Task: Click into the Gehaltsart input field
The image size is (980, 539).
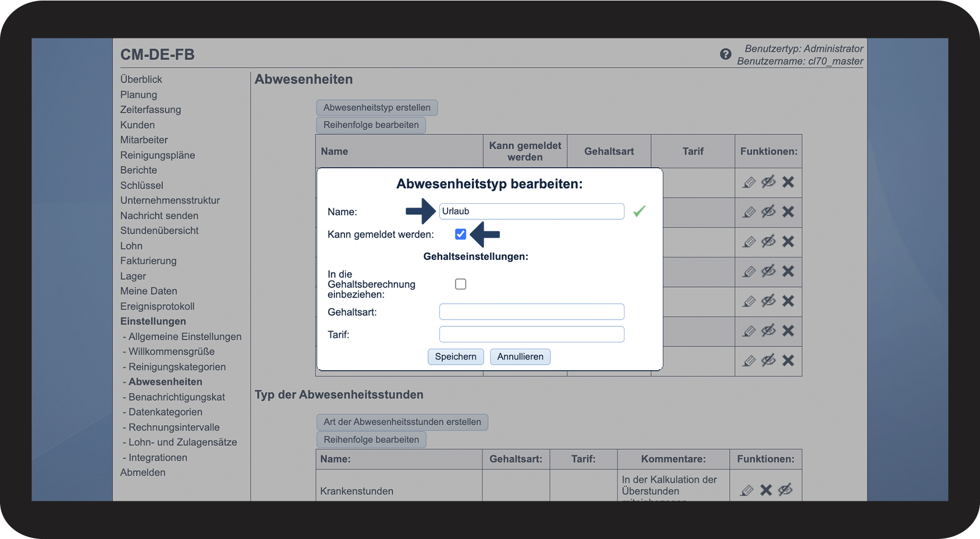Action: pyautogui.click(x=531, y=312)
